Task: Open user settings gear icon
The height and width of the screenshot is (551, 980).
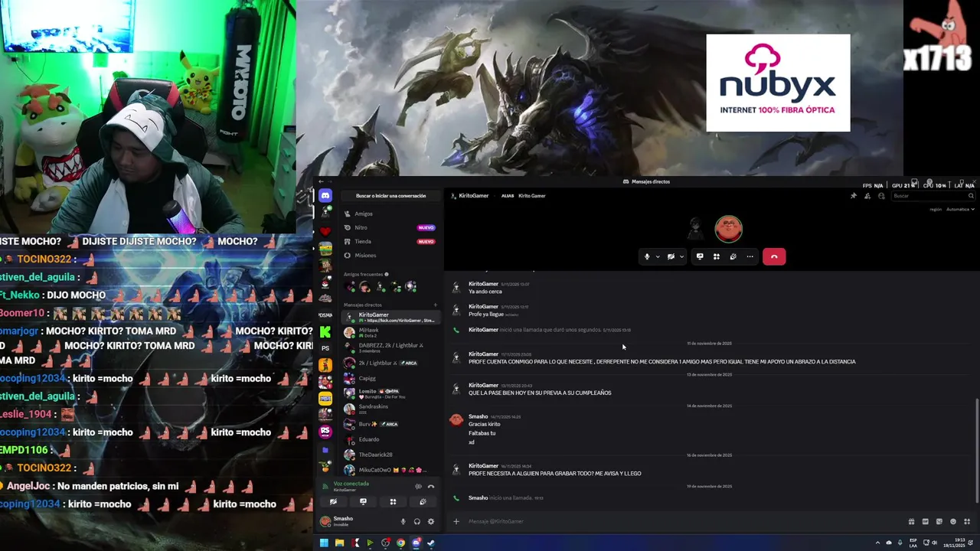Action: pyautogui.click(x=431, y=521)
